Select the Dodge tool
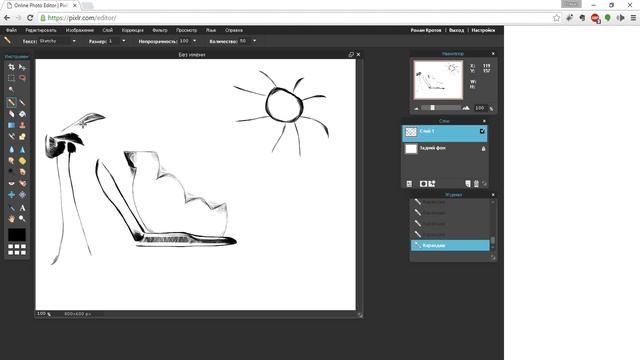Screen dimensions: 640x360 pyautogui.click(x=11, y=172)
